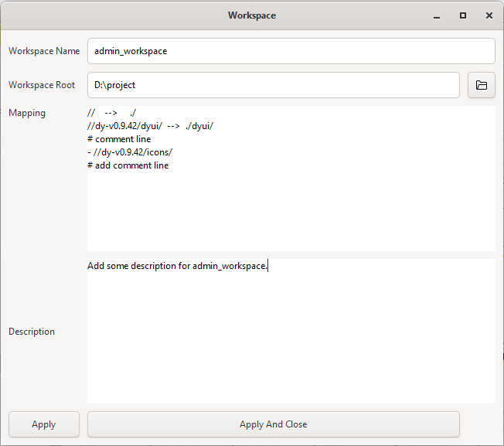
Task: Select the '# comment line' mapping row
Action: 119,139
